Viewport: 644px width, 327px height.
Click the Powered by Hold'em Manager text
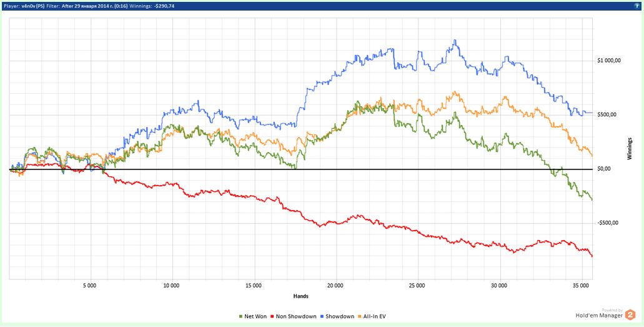click(599, 314)
